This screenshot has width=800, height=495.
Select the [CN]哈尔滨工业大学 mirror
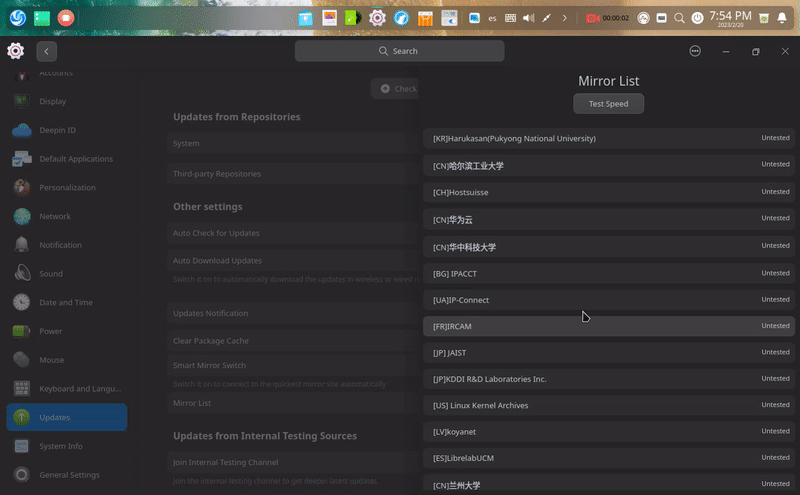[609, 166]
